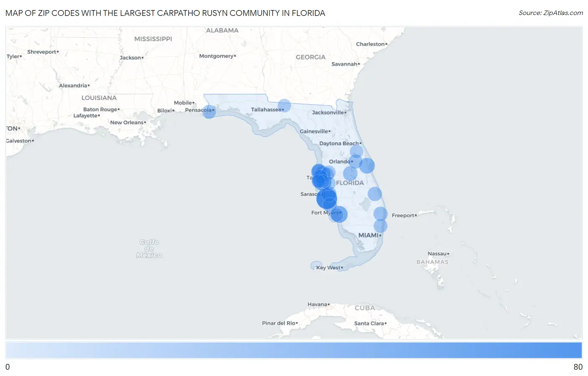This screenshot has width=588, height=376.
Task: Click the Golfo de México label
Action: pyautogui.click(x=149, y=248)
